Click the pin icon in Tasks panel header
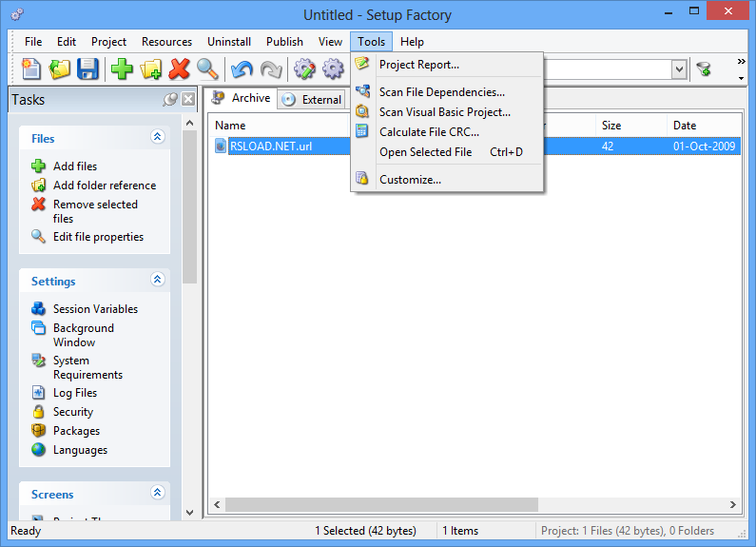 (169, 99)
